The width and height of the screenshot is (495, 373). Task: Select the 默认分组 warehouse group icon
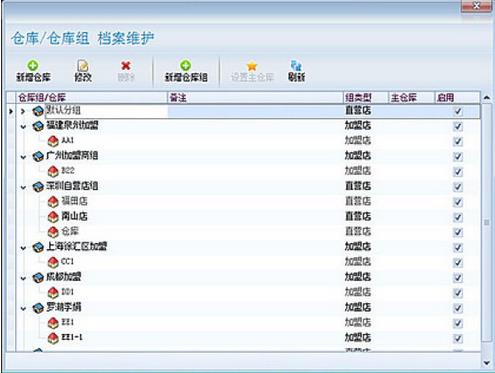pos(38,111)
